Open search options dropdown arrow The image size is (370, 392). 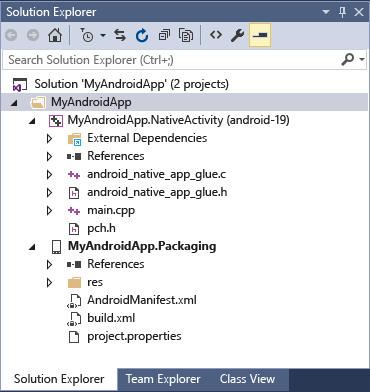(362, 60)
